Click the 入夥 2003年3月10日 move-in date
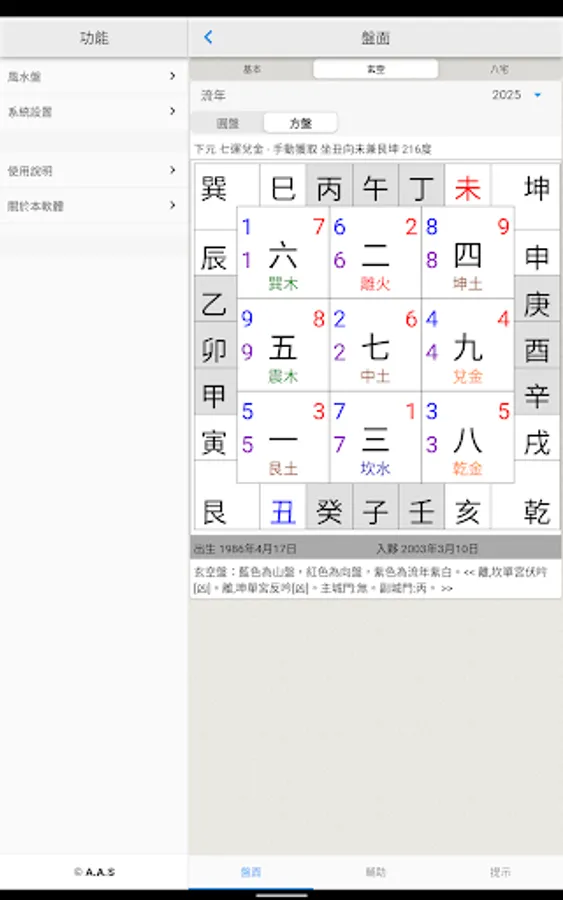The image size is (563, 900). [427, 549]
